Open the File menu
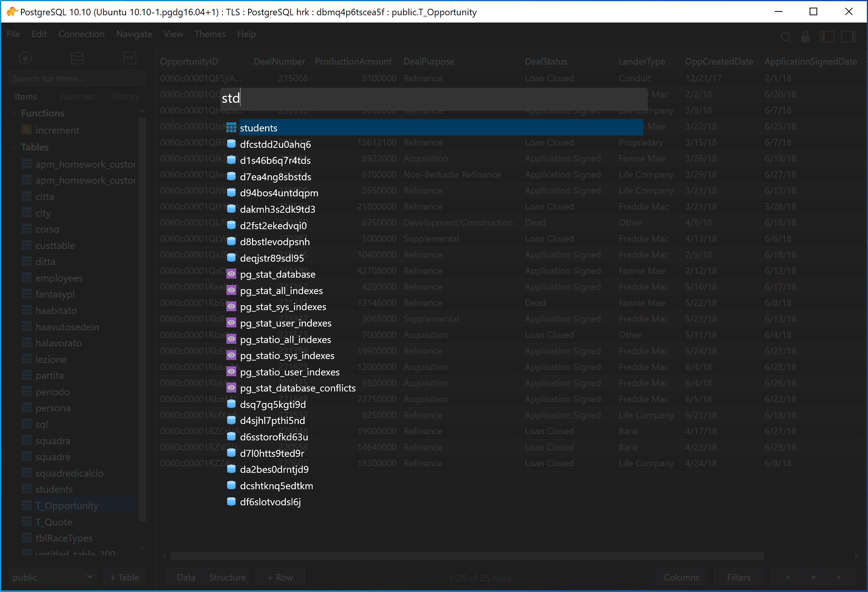 pos(13,34)
